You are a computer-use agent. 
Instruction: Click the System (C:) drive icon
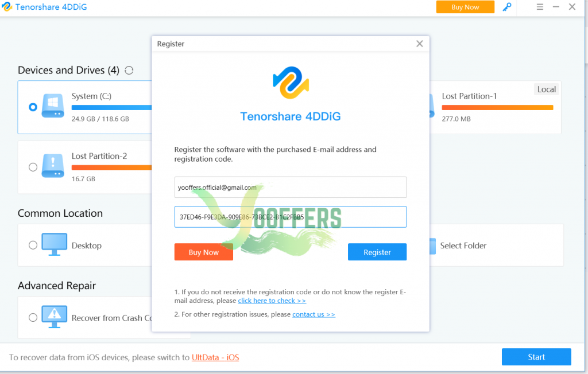coord(53,106)
